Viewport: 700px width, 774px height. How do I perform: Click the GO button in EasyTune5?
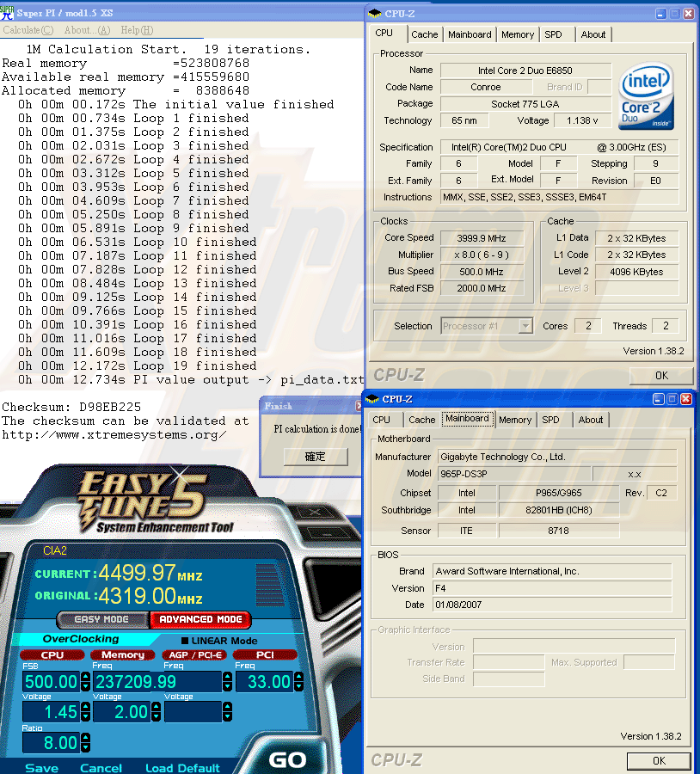click(x=287, y=759)
